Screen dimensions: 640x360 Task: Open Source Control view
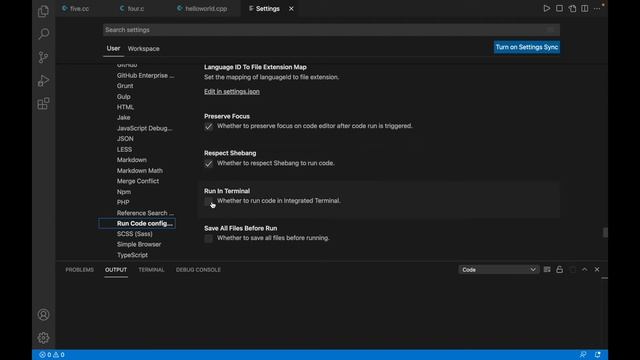43,57
